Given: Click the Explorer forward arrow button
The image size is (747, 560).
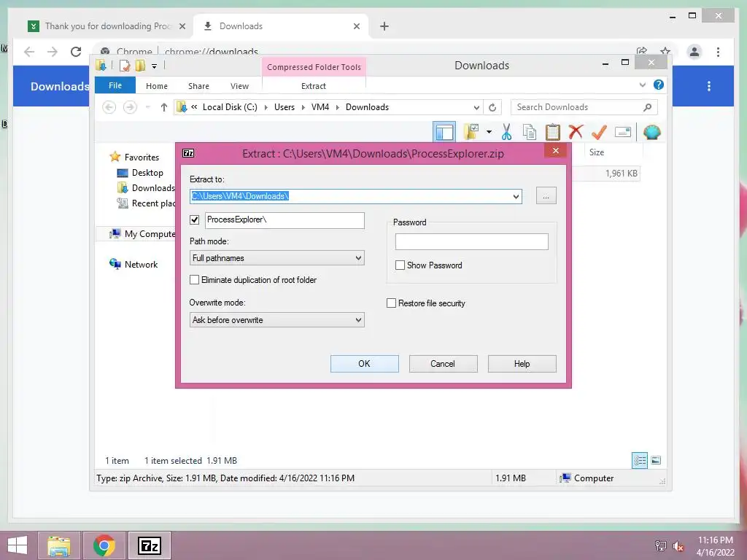Looking at the screenshot, I should click(x=130, y=107).
